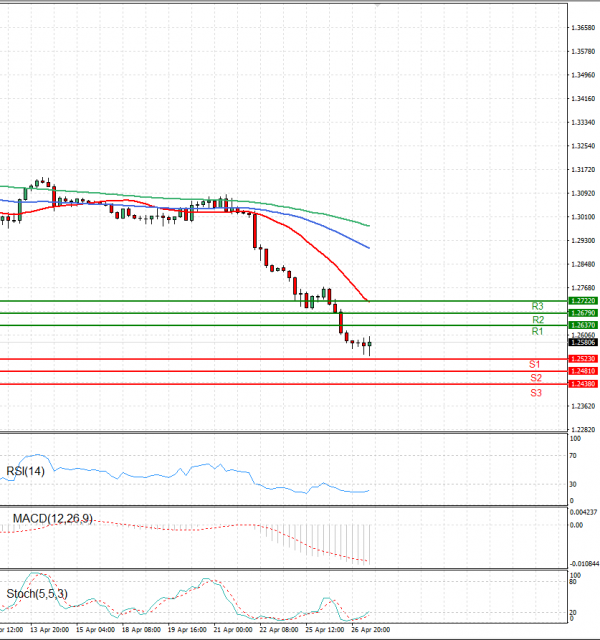Click the 26 Apr 20:00 time label

371,630
